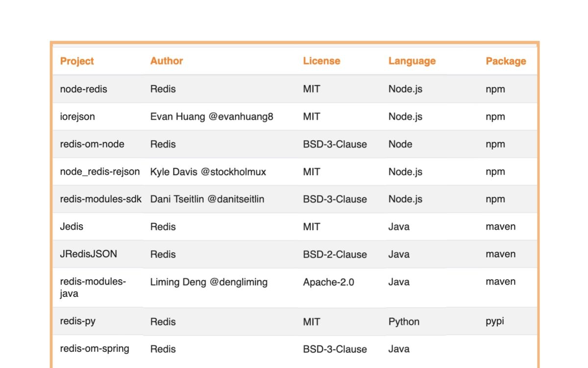Open maven package for Jedis
The width and height of the screenshot is (588, 368).
(x=501, y=227)
